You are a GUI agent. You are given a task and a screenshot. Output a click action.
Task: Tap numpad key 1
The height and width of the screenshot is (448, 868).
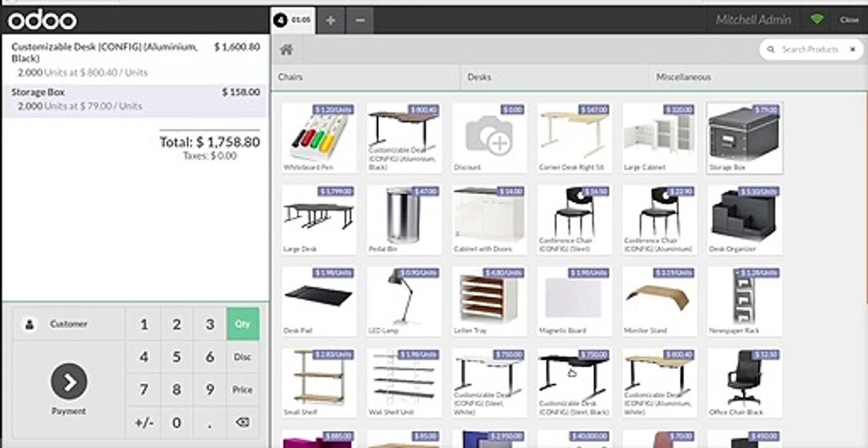tap(144, 324)
